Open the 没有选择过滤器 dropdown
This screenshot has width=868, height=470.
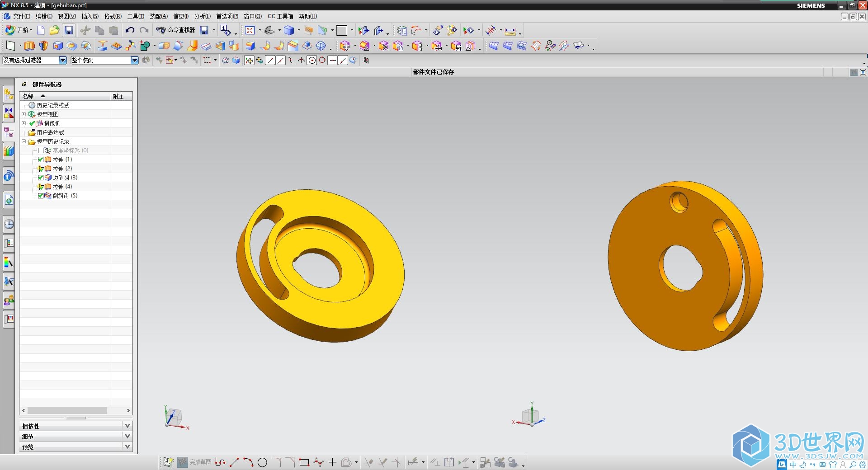[63, 60]
